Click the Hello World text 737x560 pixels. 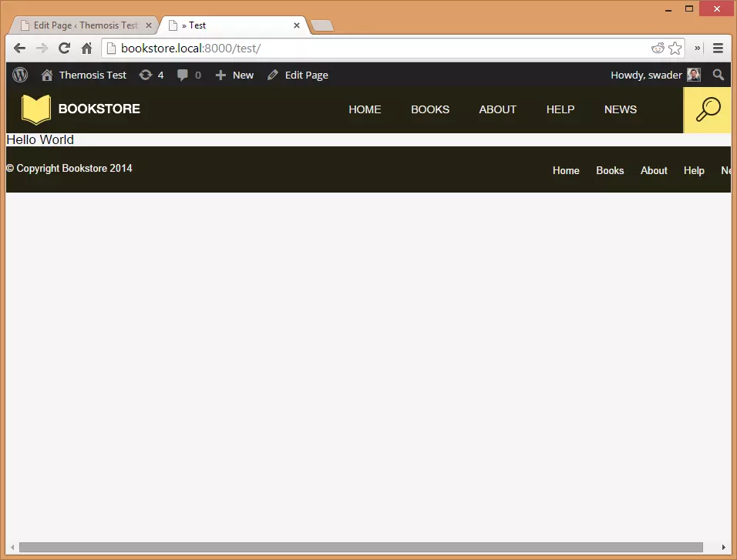40,139
